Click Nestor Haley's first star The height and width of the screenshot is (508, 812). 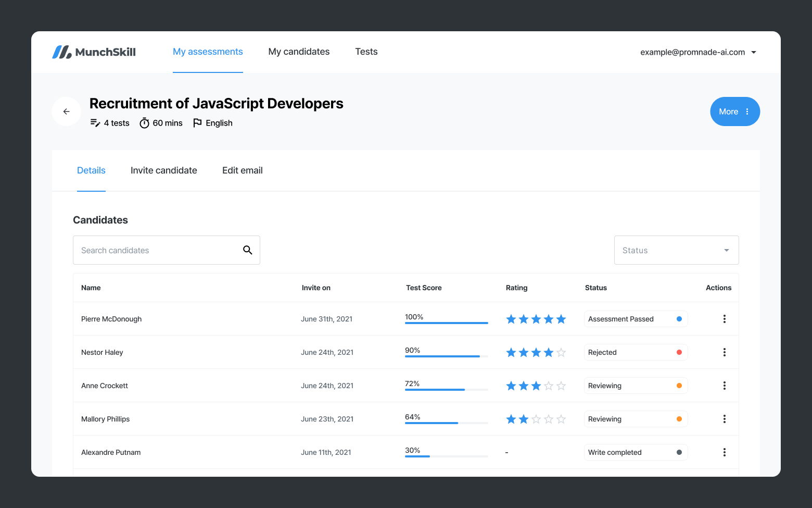[511, 352]
